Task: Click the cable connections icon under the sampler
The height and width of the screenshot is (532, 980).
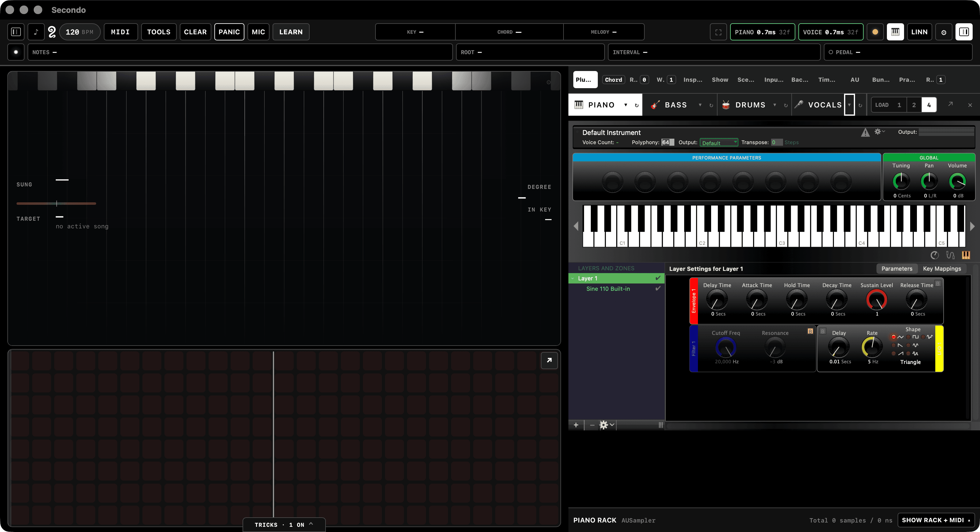Action: tap(950, 255)
